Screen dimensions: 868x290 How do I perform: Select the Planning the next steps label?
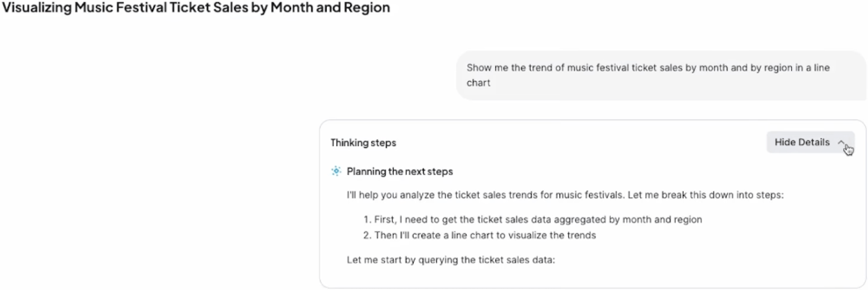pyautogui.click(x=400, y=171)
